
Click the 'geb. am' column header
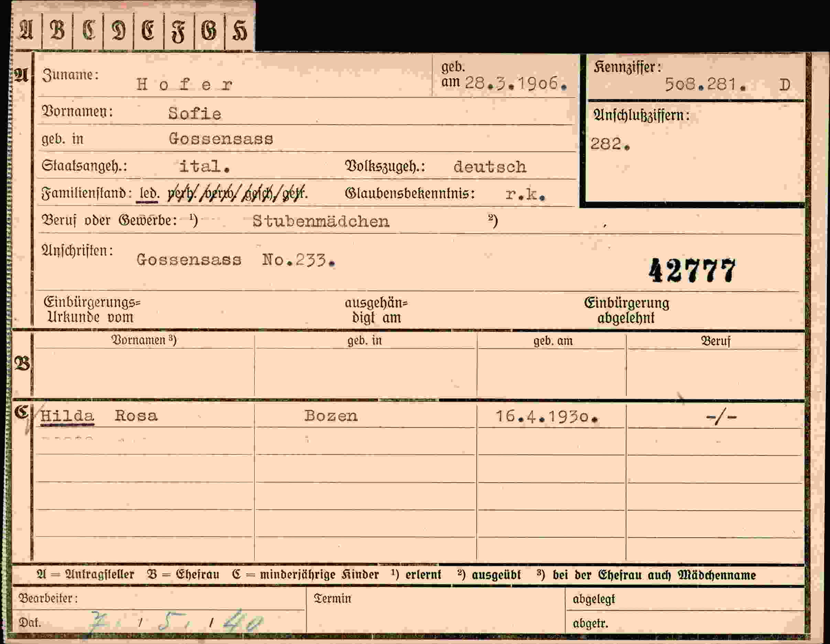tap(553, 341)
